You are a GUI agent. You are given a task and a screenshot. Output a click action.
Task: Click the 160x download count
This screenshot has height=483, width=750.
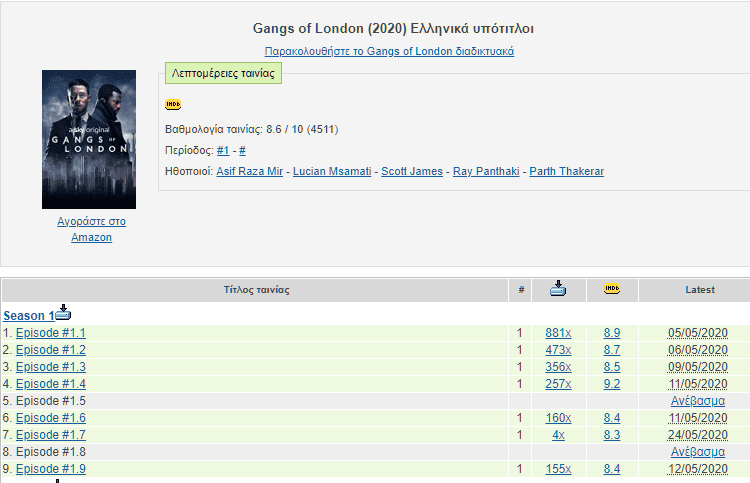[558, 418]
